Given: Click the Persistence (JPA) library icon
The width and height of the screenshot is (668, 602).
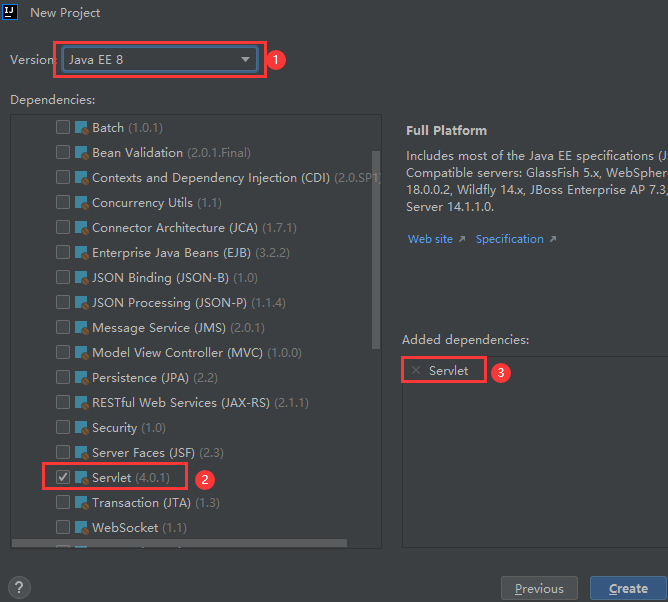Looking at the screenshot, I should point(81,377).
